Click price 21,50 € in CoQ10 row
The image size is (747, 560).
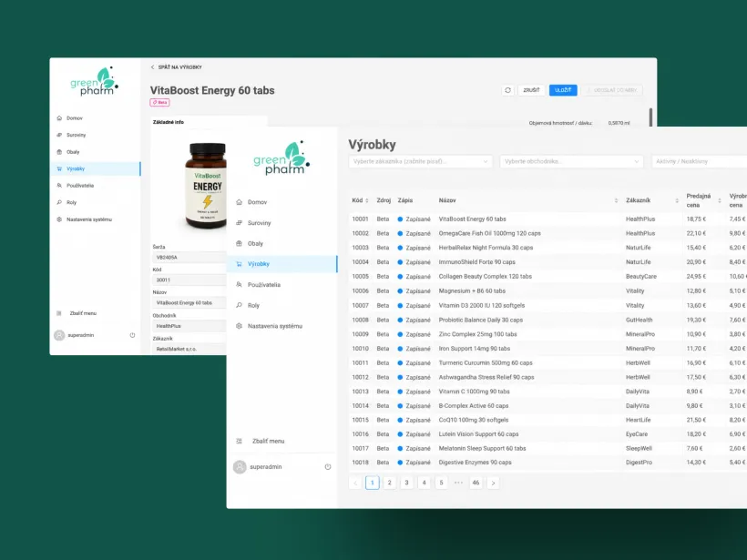[696, 420]
